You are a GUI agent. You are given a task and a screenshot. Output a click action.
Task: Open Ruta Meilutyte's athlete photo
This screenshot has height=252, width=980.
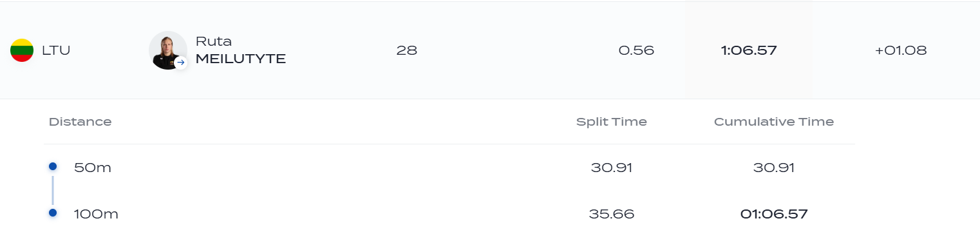167,50
